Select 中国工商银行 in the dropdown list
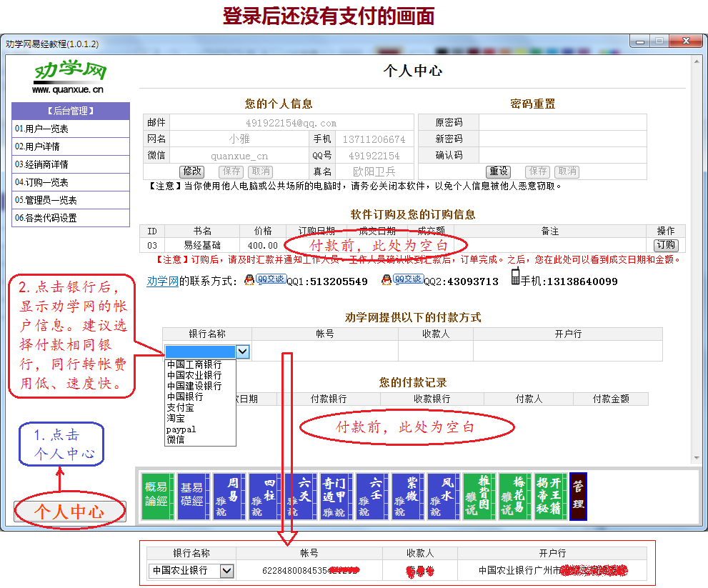This screenshot has width=708, height=588. [194, 364]
